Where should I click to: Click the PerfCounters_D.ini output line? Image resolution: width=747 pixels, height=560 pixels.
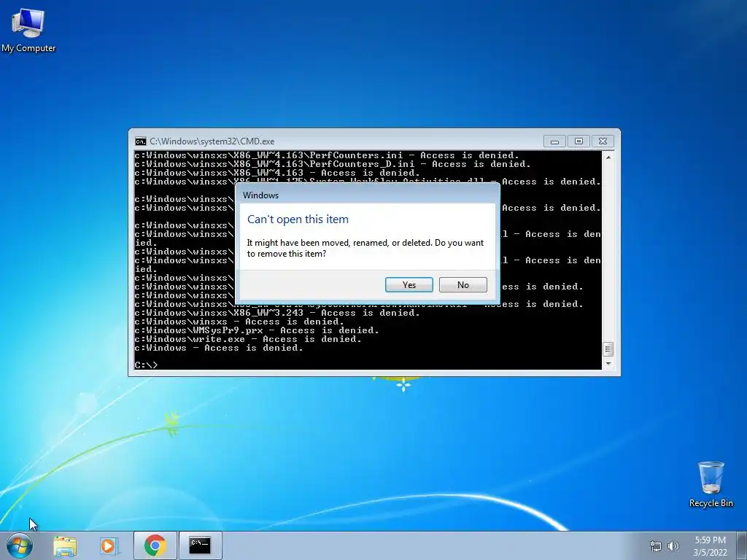[x=333, y=164]
